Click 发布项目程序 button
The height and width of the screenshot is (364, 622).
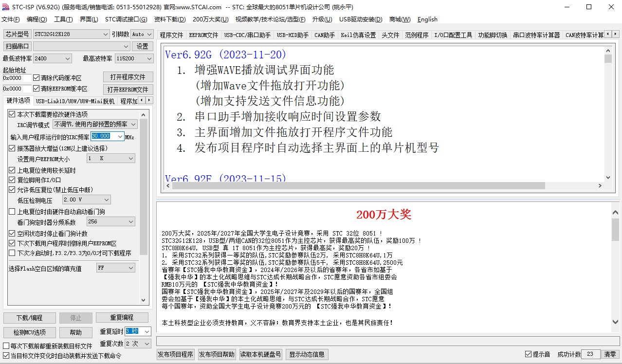click(x=175, y=354)
